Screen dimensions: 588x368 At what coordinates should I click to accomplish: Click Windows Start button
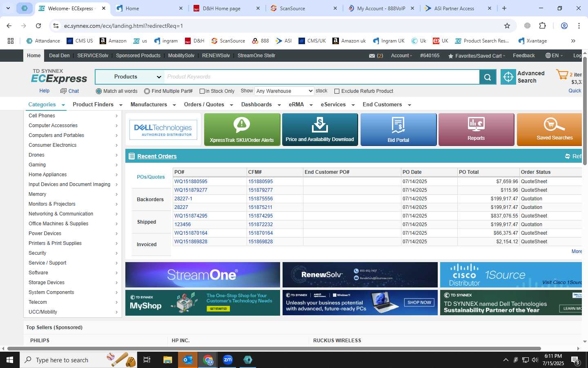10,360
